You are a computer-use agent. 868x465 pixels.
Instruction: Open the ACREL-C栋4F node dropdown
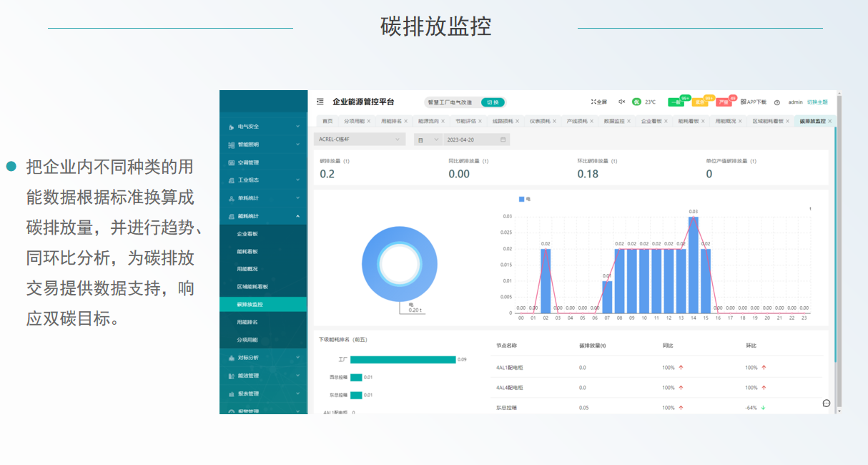click(x=360, y=139)
